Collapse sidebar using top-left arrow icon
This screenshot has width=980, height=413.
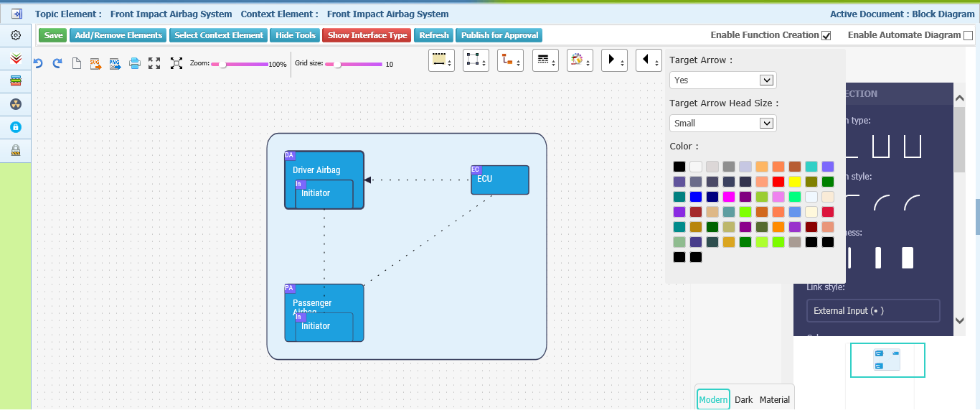click(17, 14)
